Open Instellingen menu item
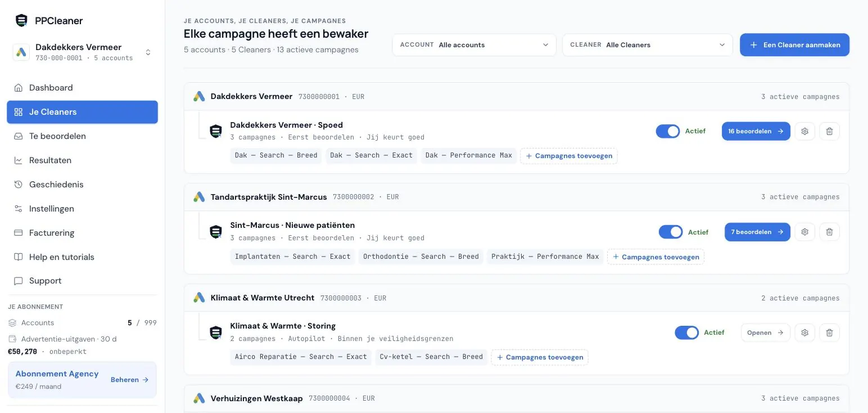The height and width of the screenshot is (413, 868). click(82, 209)
